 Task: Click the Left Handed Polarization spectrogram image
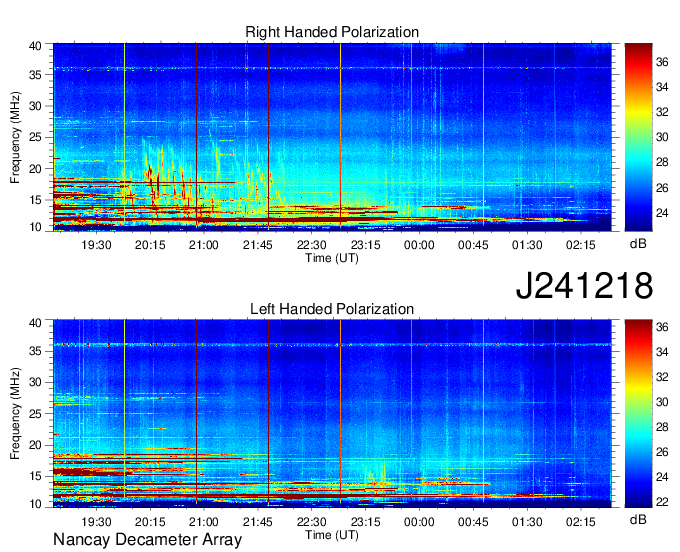[332, 414]
